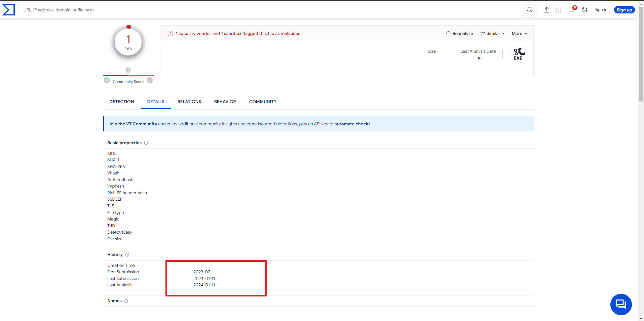
Task: Click the vertical page scrollbar
Action: pyautogui.click(x=641, y=54)
